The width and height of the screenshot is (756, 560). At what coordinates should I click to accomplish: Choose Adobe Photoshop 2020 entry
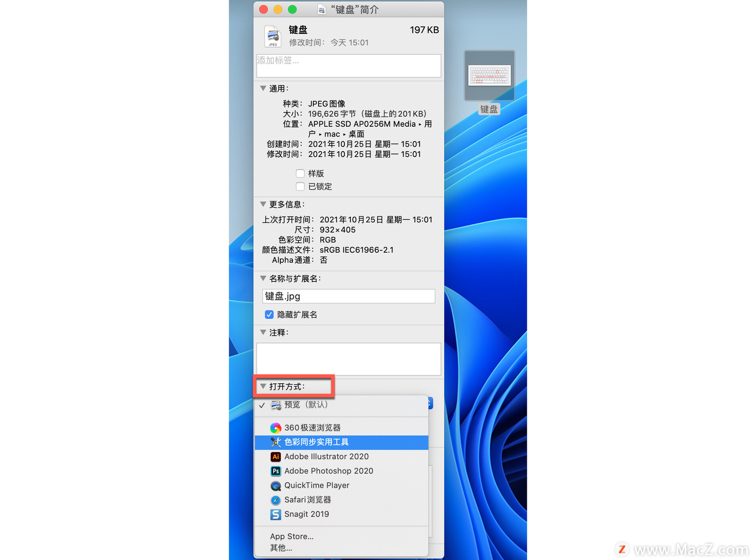[341, 471]
